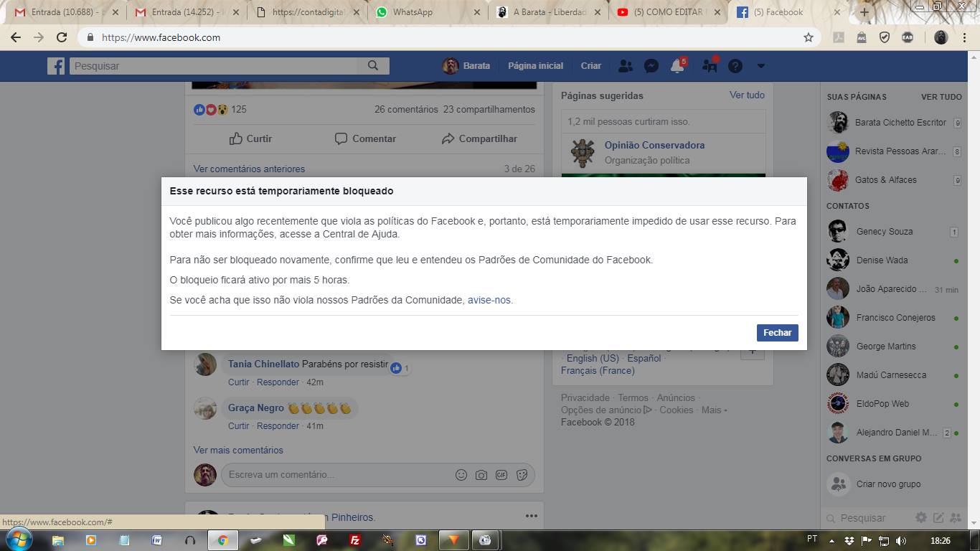Open the notifications bell icon

(677, 66)
